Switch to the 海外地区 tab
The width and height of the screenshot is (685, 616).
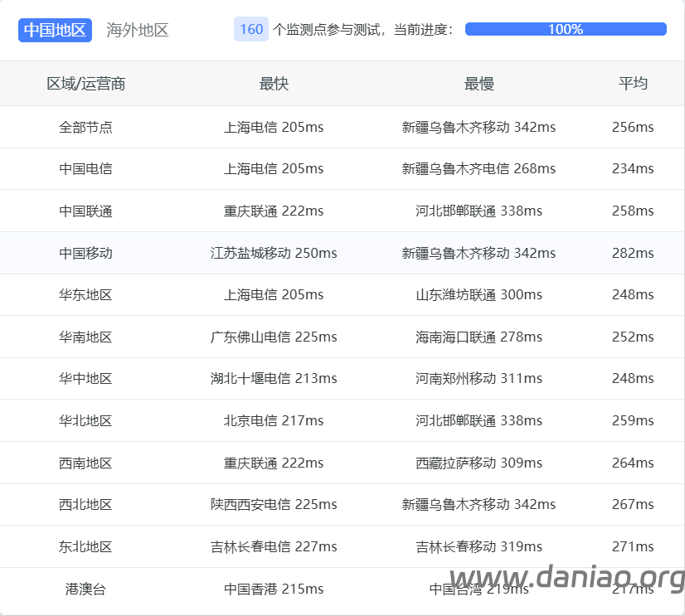click(x=138, y=30)
